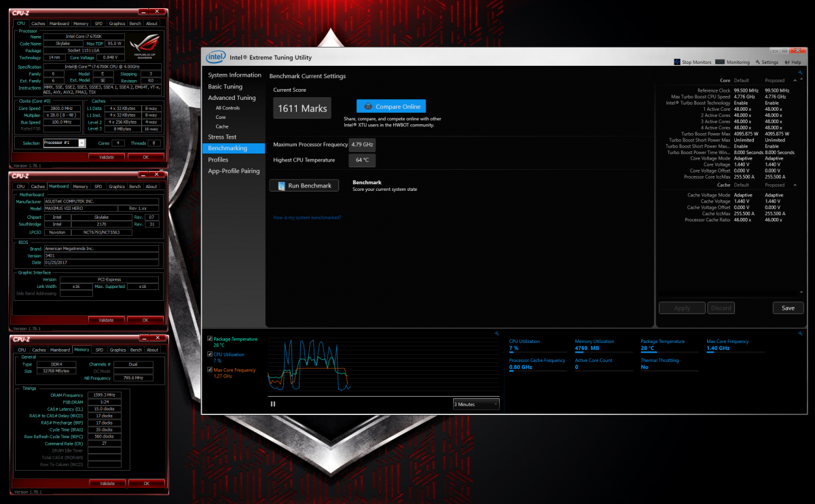
Task: Click the Compare Online button
Action: pyautogui.click(x=391, y=107)
